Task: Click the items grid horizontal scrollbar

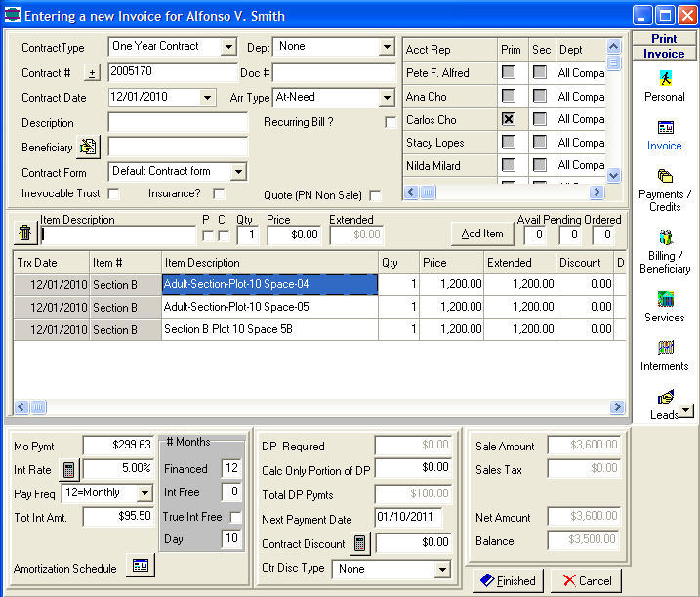Action: point(319,407)
